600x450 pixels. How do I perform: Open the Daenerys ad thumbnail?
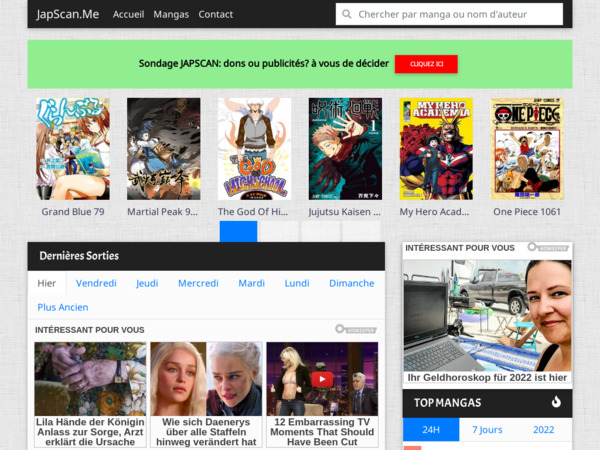point(206,379)
